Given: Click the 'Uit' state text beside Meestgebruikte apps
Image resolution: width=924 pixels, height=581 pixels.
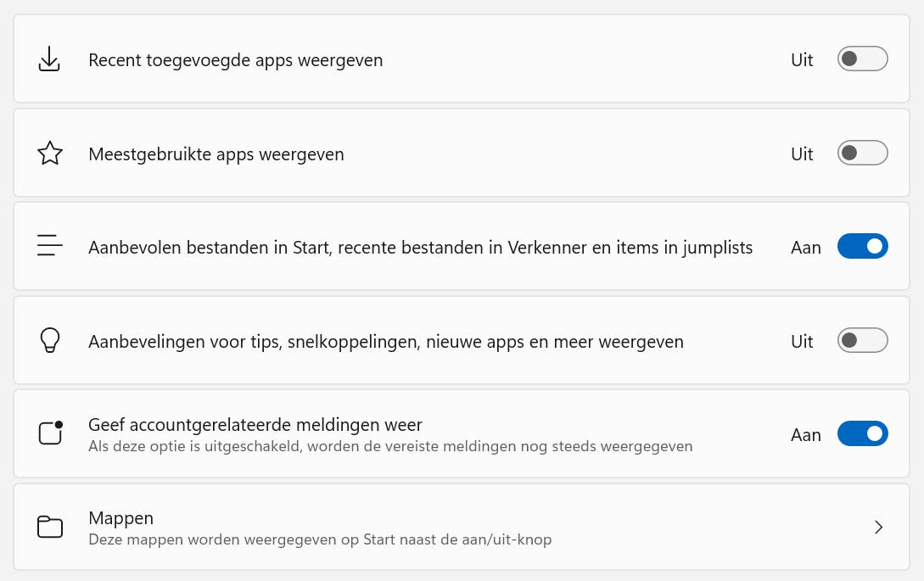Looking at the screenshot, I should pyautogui.click(x=802, y=154).
